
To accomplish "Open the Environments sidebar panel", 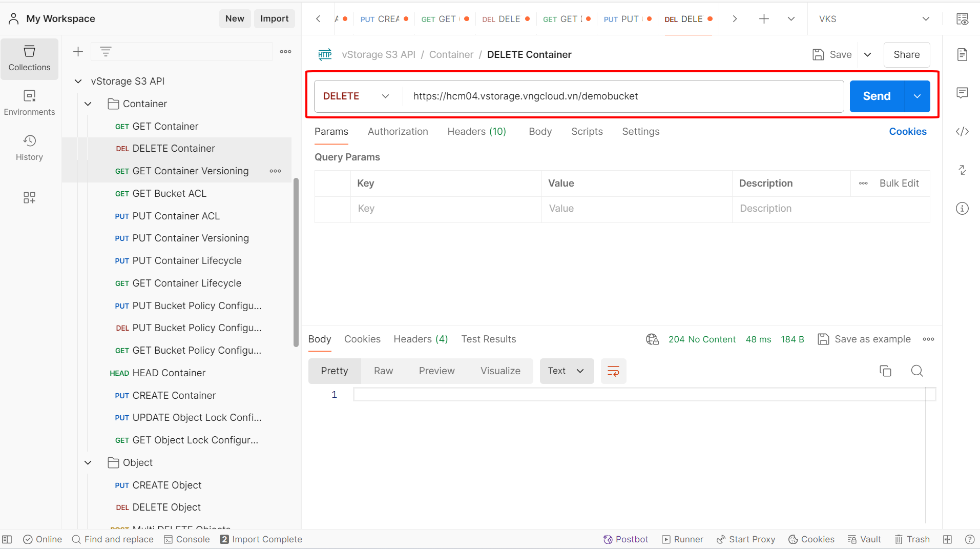I will pos(29,103).
